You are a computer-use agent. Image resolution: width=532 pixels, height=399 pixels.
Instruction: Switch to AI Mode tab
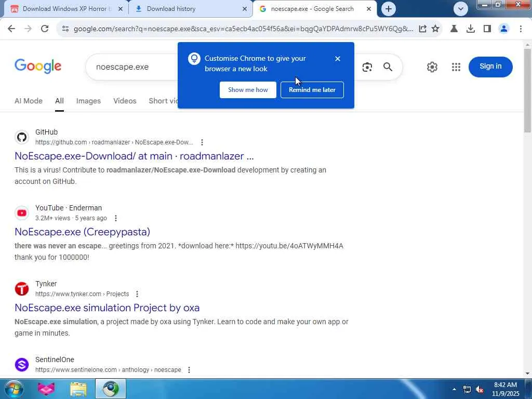click(29, 101)
